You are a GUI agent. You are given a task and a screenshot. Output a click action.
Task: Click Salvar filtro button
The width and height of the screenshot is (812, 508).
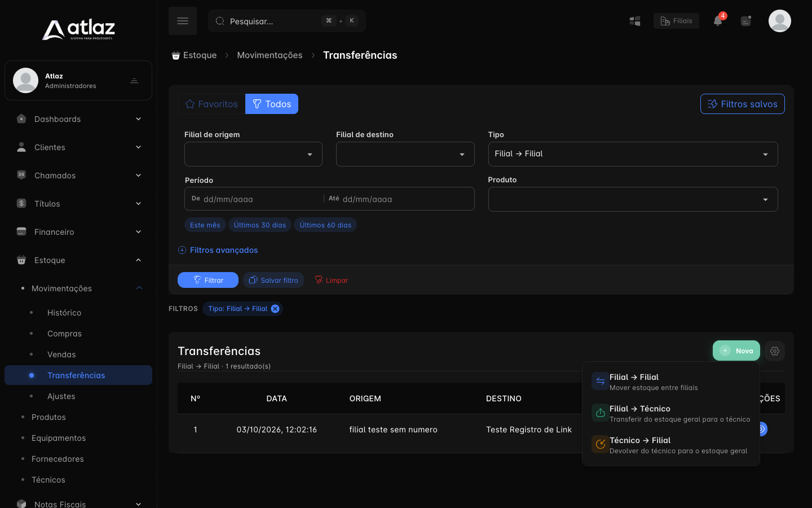pyautogui.click(x=273, y=280)
